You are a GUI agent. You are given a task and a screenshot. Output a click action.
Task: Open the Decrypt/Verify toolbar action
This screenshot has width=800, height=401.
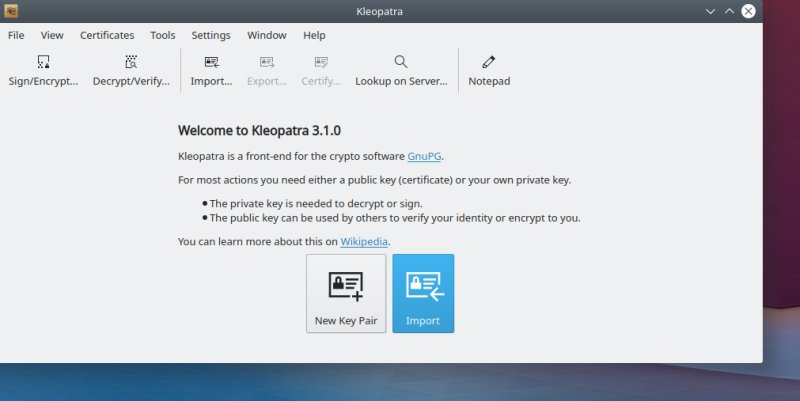tap(131, 70)
